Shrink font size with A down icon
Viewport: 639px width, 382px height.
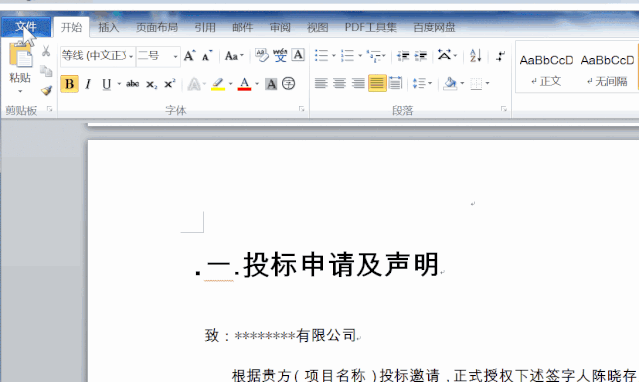pyautogui.click(x=207, y=56)
